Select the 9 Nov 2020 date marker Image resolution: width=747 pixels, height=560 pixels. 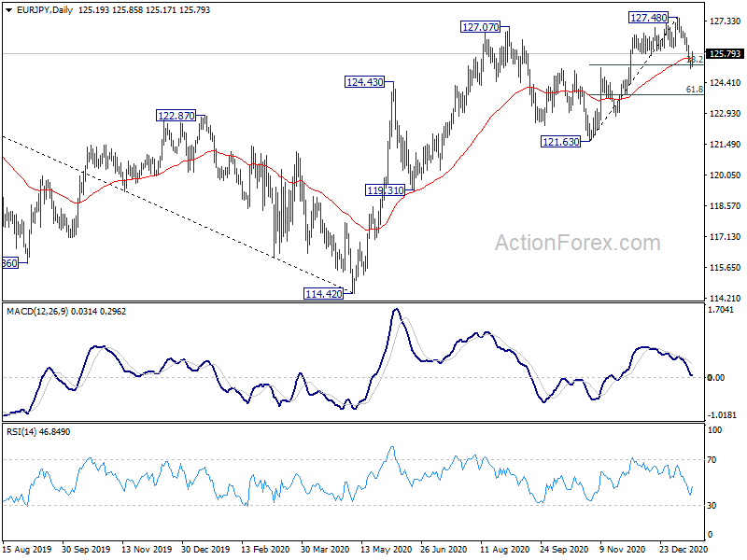tap(622, 550)
